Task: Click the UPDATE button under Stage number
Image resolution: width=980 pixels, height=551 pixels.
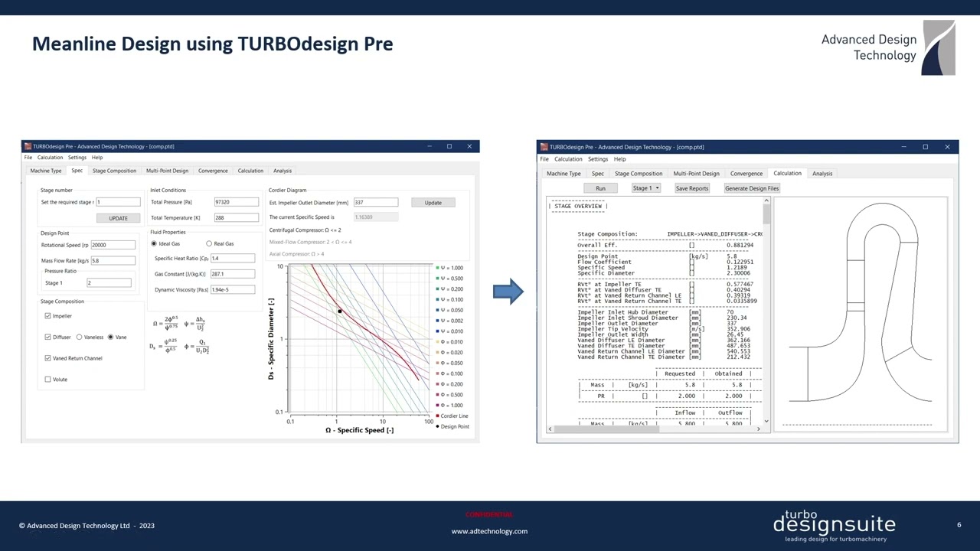Action: [x=118, y=218]
